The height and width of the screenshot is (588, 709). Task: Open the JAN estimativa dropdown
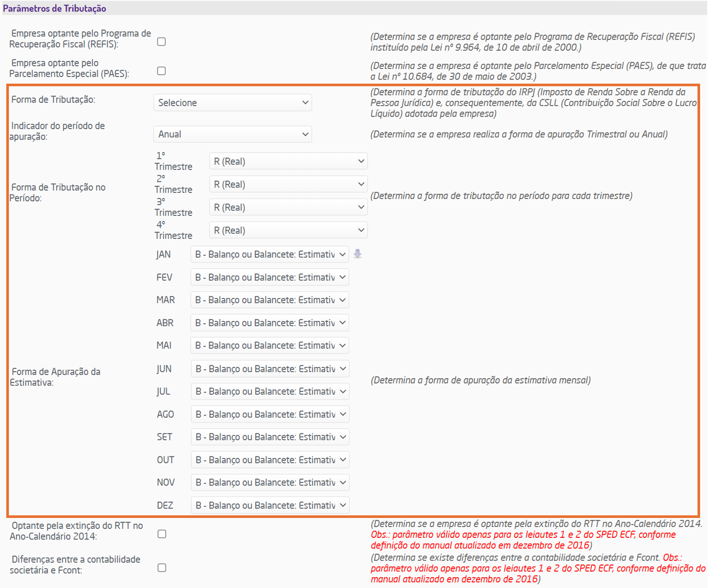pyautogui.click(x=270, y=254)
